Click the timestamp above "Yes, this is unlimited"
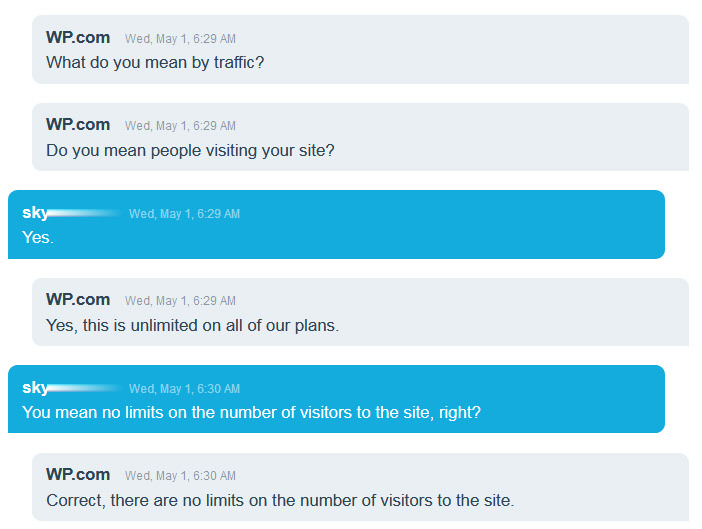Viewport: 702px width, 529px height. pyautogui.click(x=180, y=301)
